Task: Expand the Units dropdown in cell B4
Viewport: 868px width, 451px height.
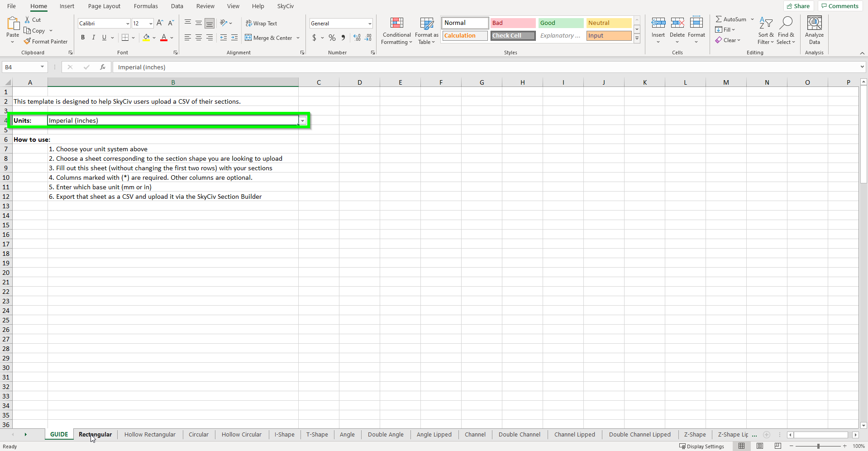Action: pyautogui.click(x=303, y=120)
